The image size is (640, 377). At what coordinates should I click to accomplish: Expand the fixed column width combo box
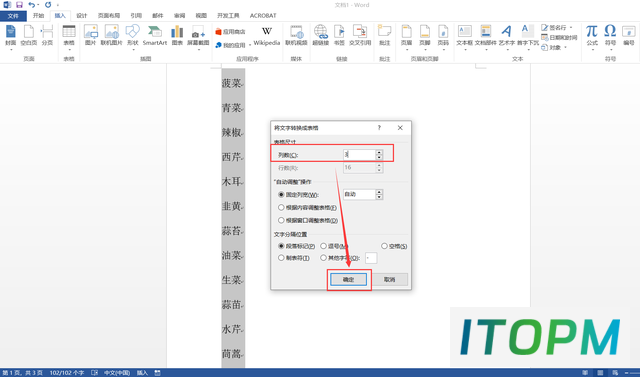pyautogui.click(x=379, y=195)
